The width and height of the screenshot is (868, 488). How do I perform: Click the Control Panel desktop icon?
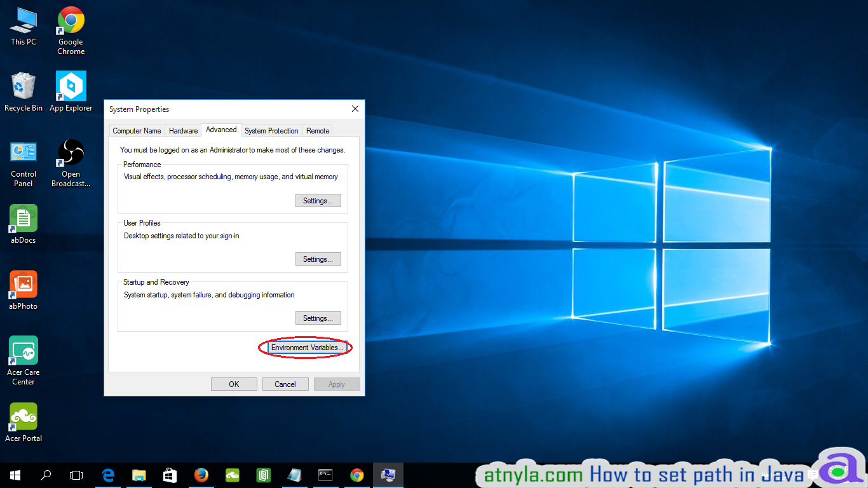(24, 163)
